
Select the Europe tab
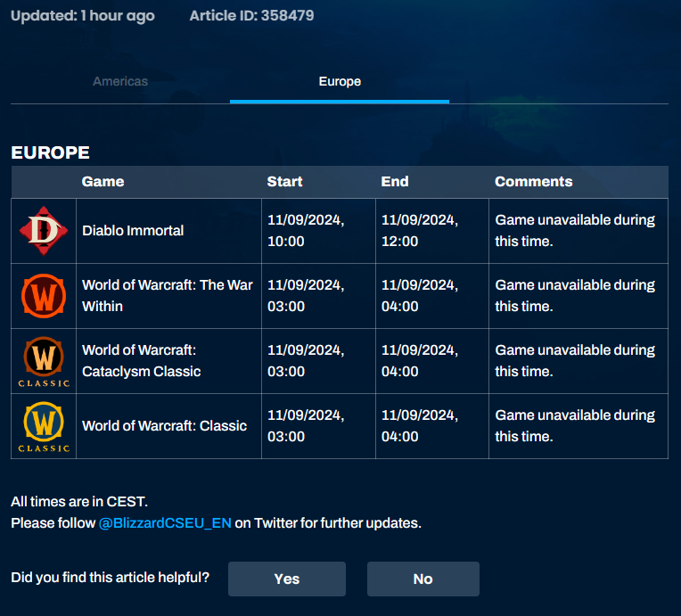coord(340,81)
